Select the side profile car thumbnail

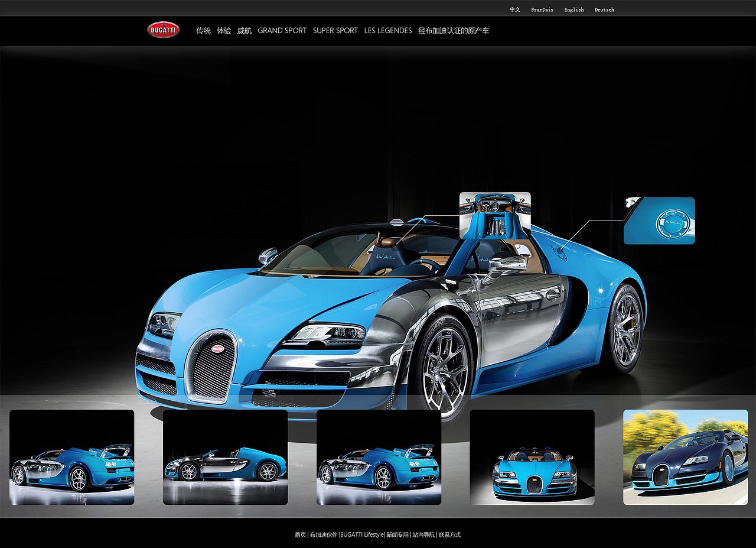click(x=225, y=457)
